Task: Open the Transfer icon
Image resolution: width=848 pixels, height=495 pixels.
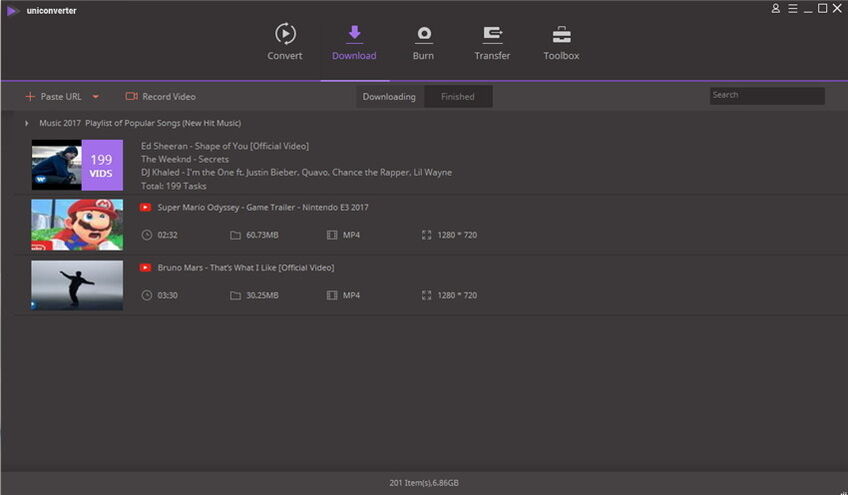Action: [492, 34]
